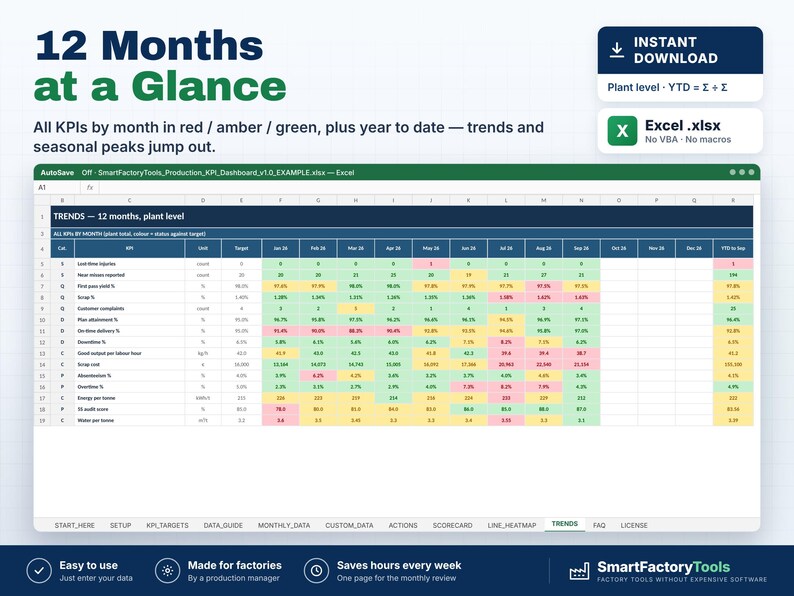Click the Good output per labour hour label
Screen dimensions: 794x596
coord(109,353)
